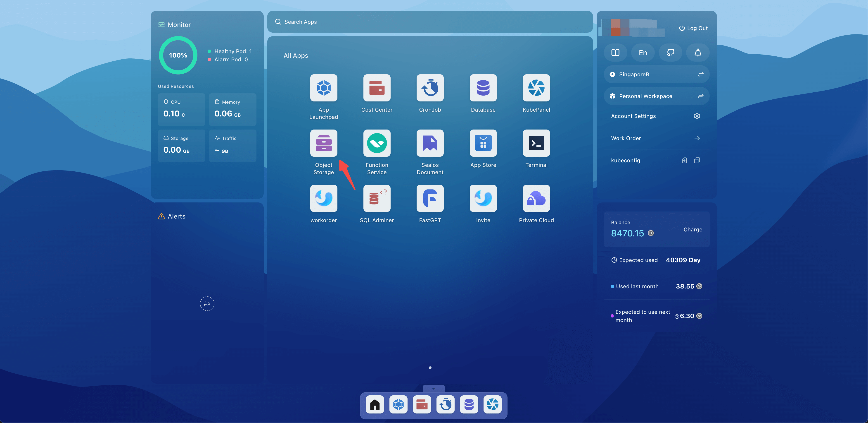This screenshot has height=423, width=868.
Task: Open SQL Adminer app
Action: (377, 198)
